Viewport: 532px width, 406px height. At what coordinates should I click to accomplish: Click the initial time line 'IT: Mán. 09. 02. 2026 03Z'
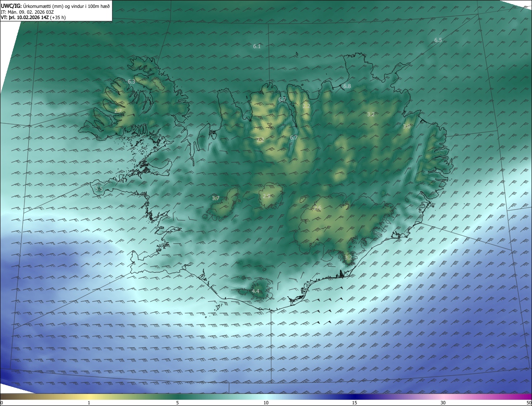pyautogui.click(x=27, y=12)
